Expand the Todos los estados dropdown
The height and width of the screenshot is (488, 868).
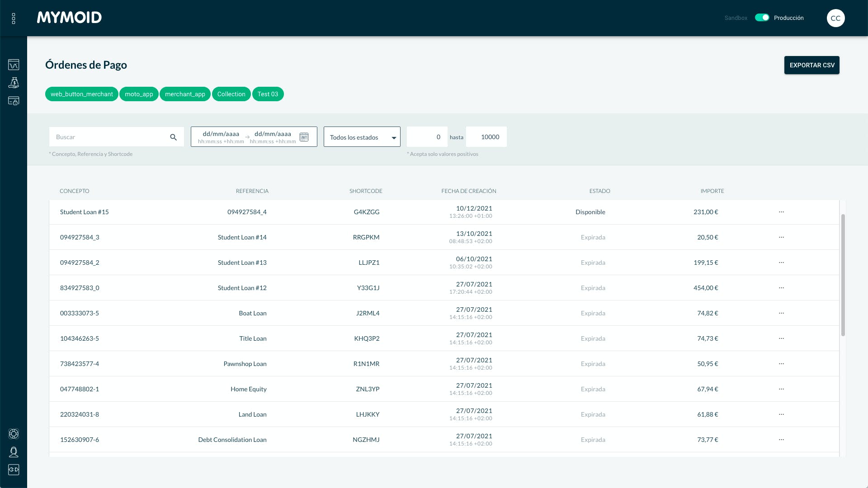pos(362,137)
